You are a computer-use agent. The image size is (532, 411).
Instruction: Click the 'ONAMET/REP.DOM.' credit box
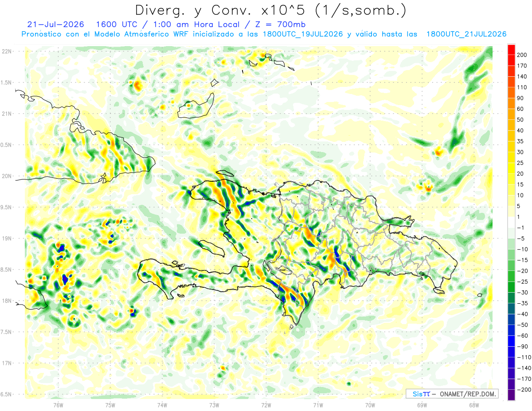(x=452, y=394)
